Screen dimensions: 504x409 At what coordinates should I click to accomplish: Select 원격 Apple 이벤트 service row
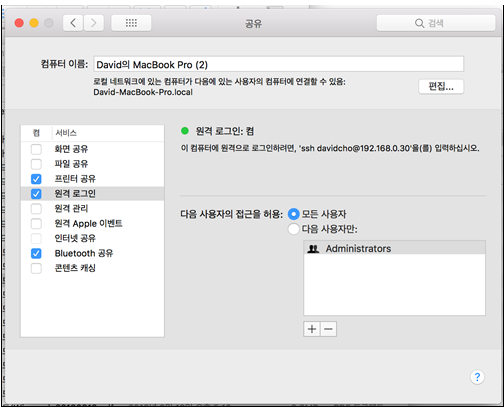pyautogui.click(x=92, y=224)
